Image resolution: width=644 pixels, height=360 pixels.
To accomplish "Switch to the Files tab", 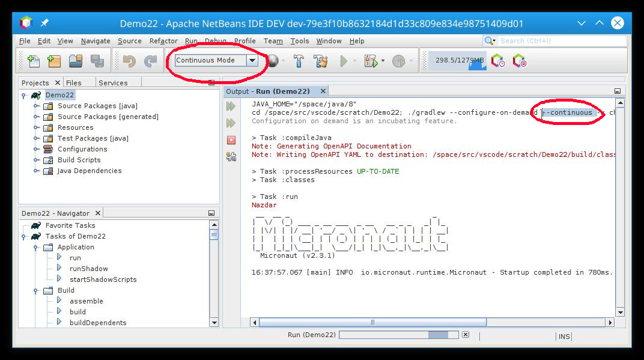I will point(73,82).
